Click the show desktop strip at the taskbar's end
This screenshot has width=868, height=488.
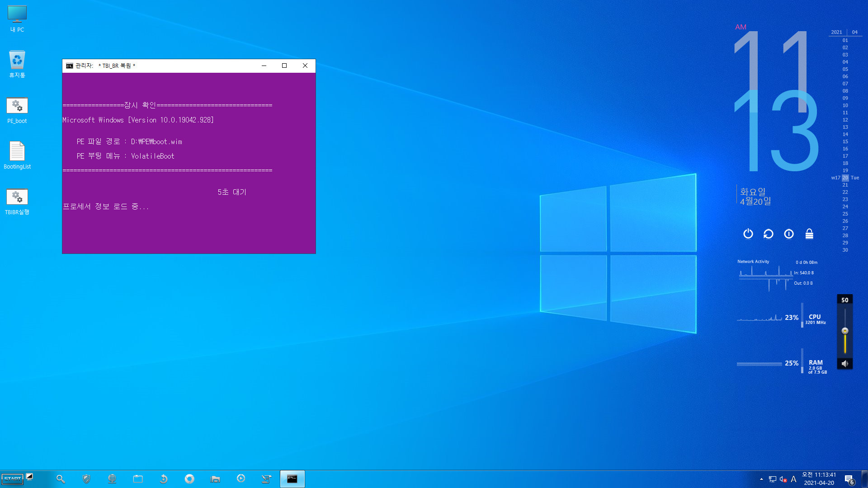point(865,479)
